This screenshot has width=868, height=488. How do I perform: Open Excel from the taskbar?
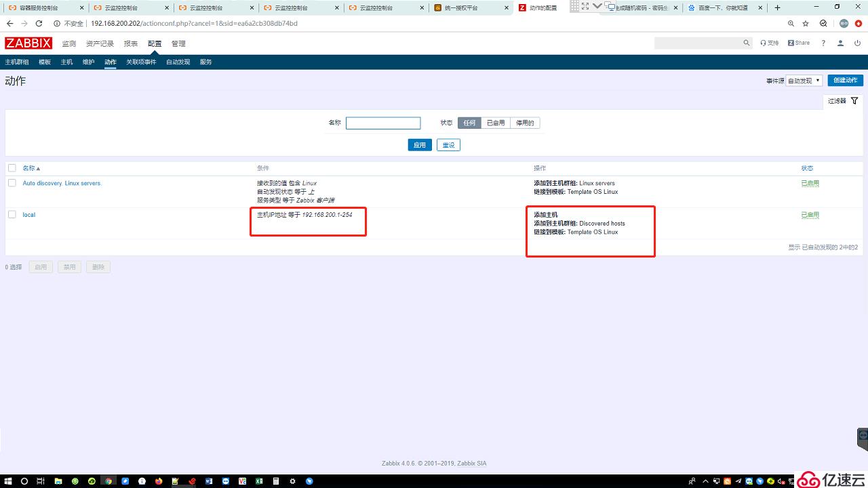[259, 481]
